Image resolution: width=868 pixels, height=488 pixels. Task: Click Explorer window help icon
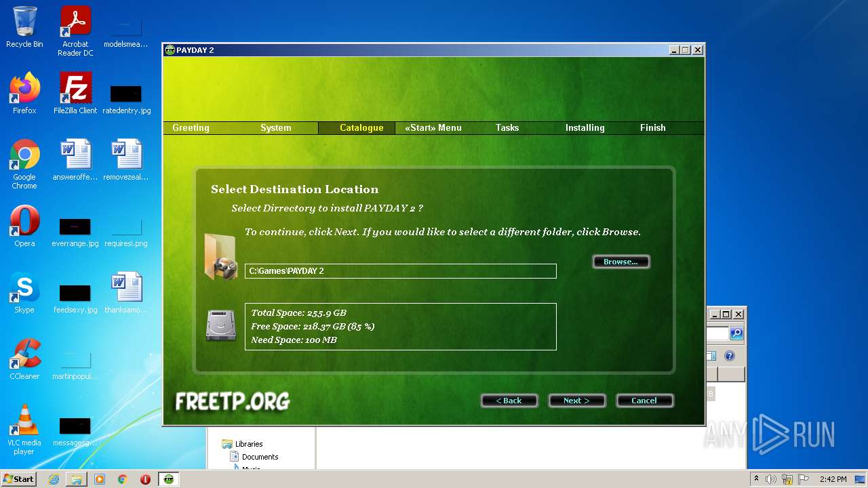pyautogui.click(x=730, y=356)
